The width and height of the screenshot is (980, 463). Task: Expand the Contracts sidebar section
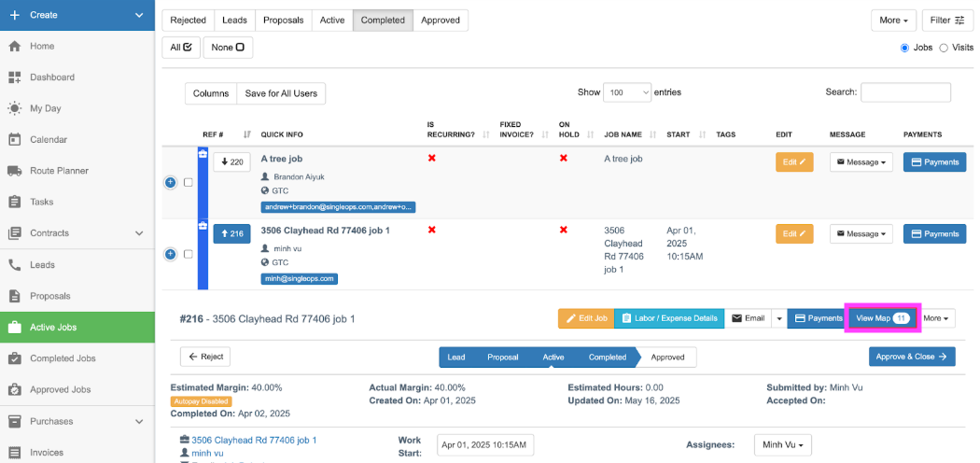139,233
